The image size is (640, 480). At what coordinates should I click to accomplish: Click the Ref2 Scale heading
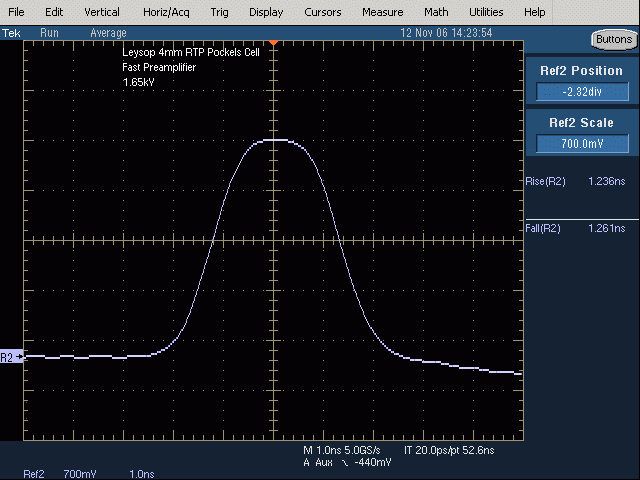coord(582,122)
